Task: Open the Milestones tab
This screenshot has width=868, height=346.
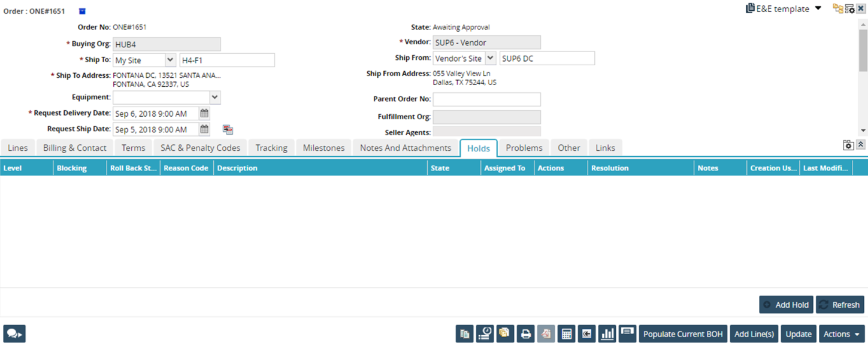Action: (x=323, y=148)
